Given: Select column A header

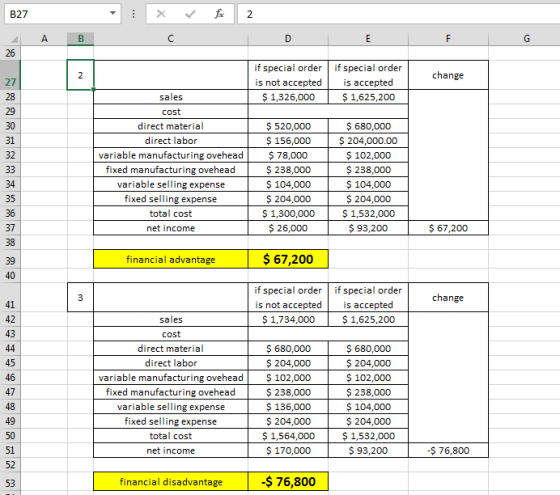Looking at the screenshot, I should [44, 39].
